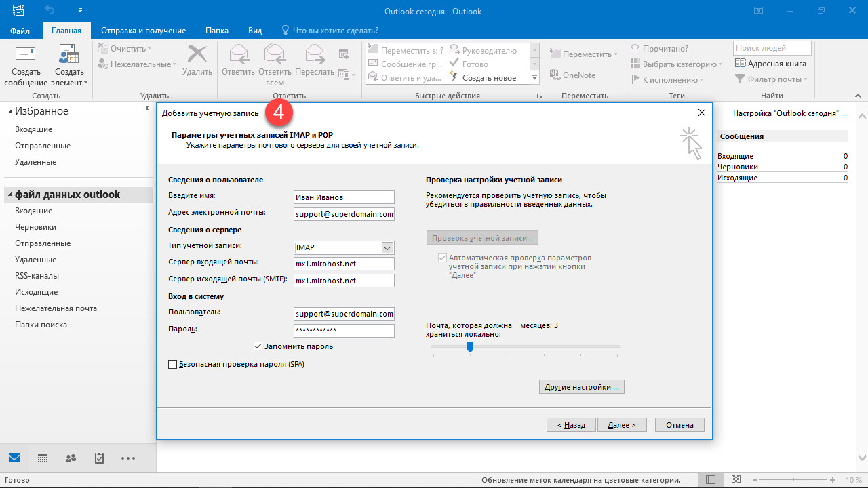The image size is (868, 488).
Task: Switch to the Папка tab
Action: 217,30
